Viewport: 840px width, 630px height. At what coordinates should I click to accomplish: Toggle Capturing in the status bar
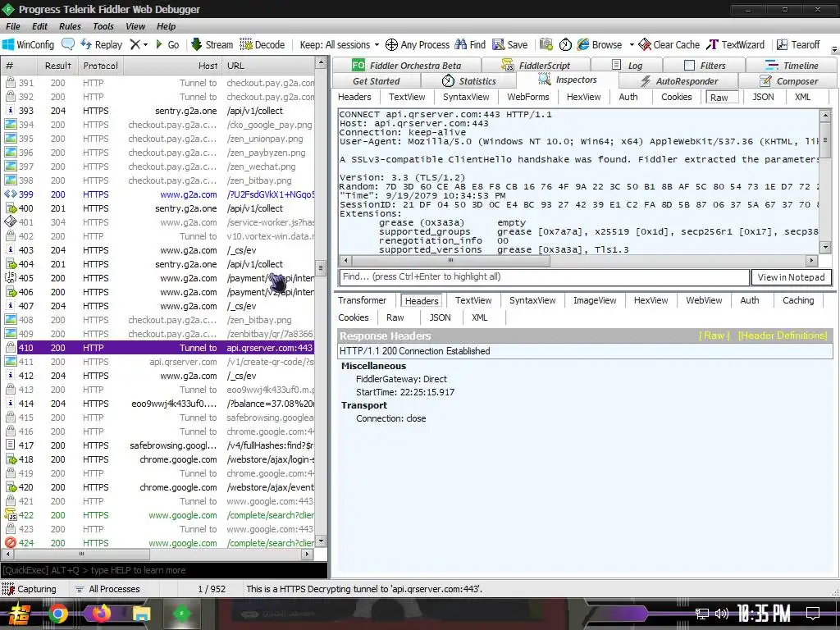(x=30, y=589)
